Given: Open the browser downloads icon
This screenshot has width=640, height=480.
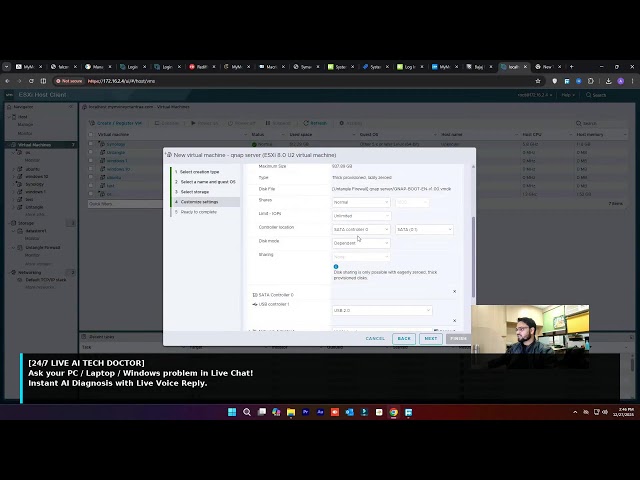Looking at the screenshot, I should coord(608,81).
